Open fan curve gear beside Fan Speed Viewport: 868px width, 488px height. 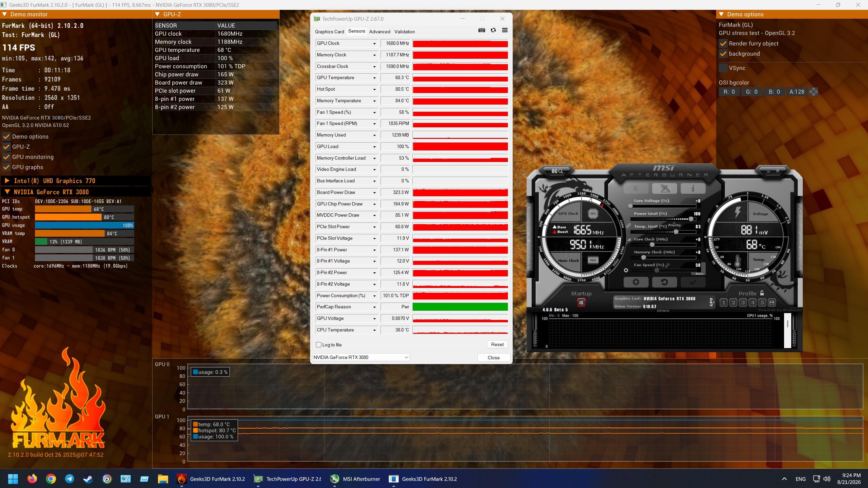(626, 270)
